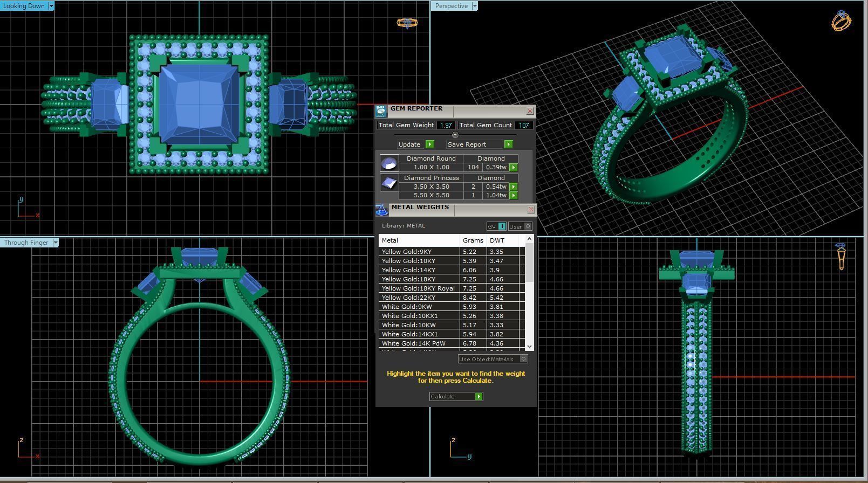
Task: Click the Diamond Round label
Action: pyautogui.click(x=431, y=159)
